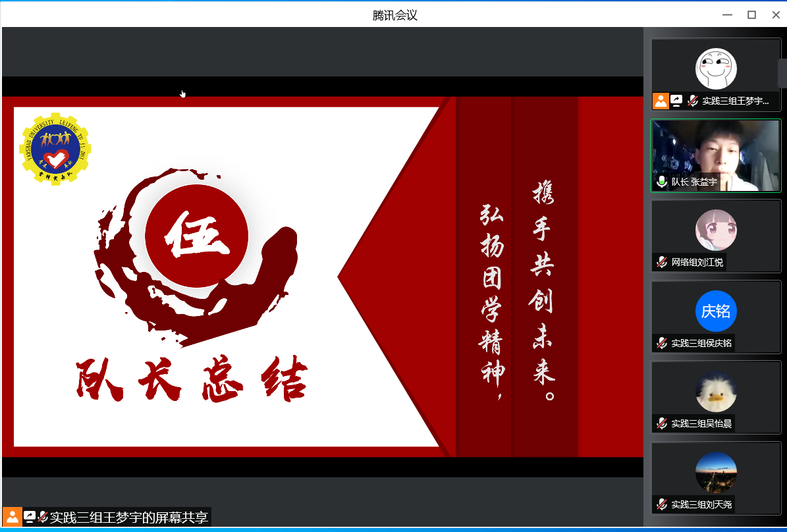Viewport: 787px width, 532px height.
Task: Click the screen share icon on 王梦宇's tile
Action: pyautogui.click(x=676, y=101)
